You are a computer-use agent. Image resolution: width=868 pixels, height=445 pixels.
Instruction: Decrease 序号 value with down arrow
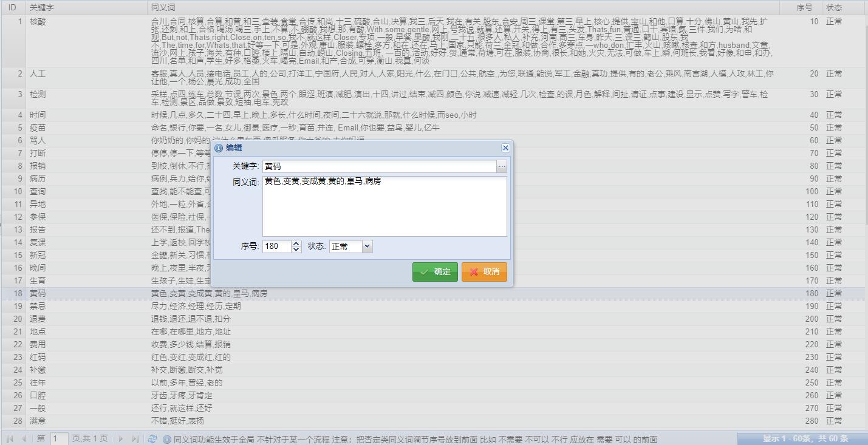296,250
